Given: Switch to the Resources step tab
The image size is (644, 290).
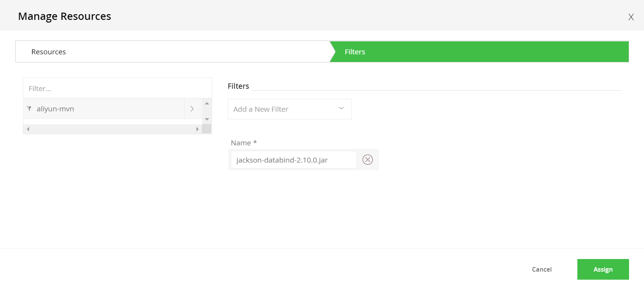Looking at the screenshot, I should point(49,52).
